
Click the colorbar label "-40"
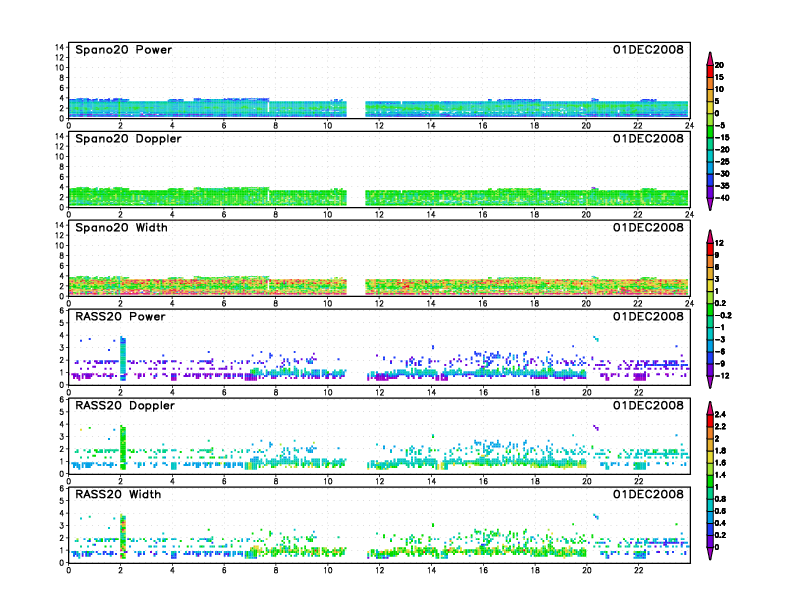tap(722, 198)
